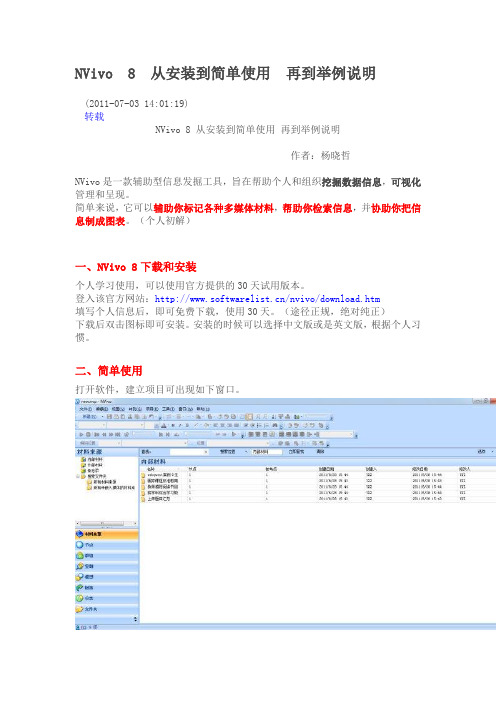Open the 文件夹 navigation button
This screenshot has width=496, height=702.
[107, 609]
